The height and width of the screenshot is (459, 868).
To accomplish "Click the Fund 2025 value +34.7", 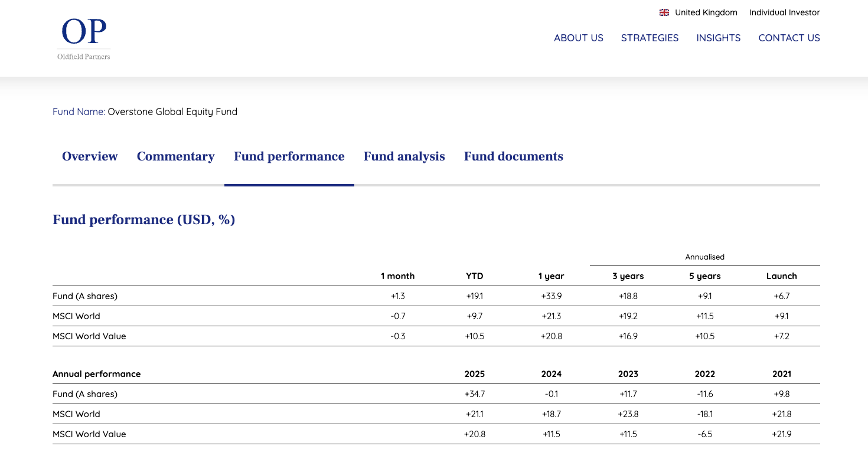I will 475,394.
